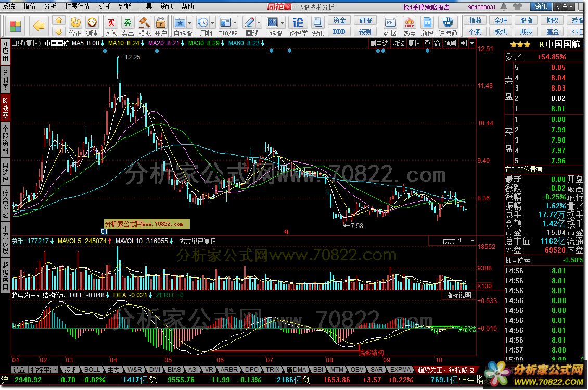Click the 财 marker on the chart
Screen dimensions: 588x390
[x=104, y=232]
